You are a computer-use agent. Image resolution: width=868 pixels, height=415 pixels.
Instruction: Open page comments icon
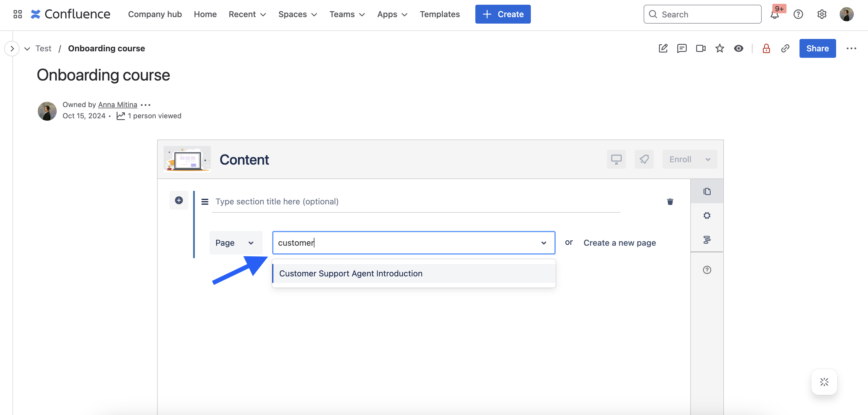(682, 48)
